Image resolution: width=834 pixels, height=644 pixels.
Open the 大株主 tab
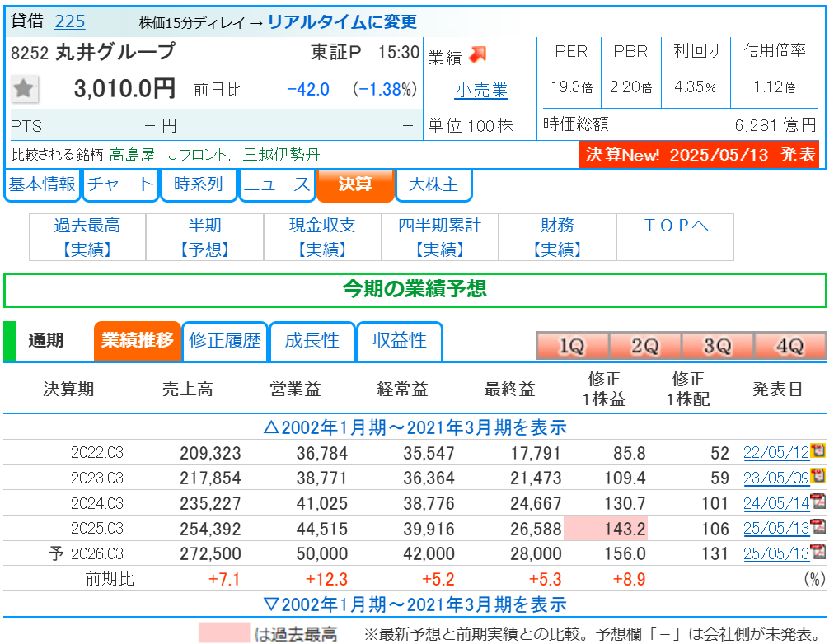click(x=433, y=184)
